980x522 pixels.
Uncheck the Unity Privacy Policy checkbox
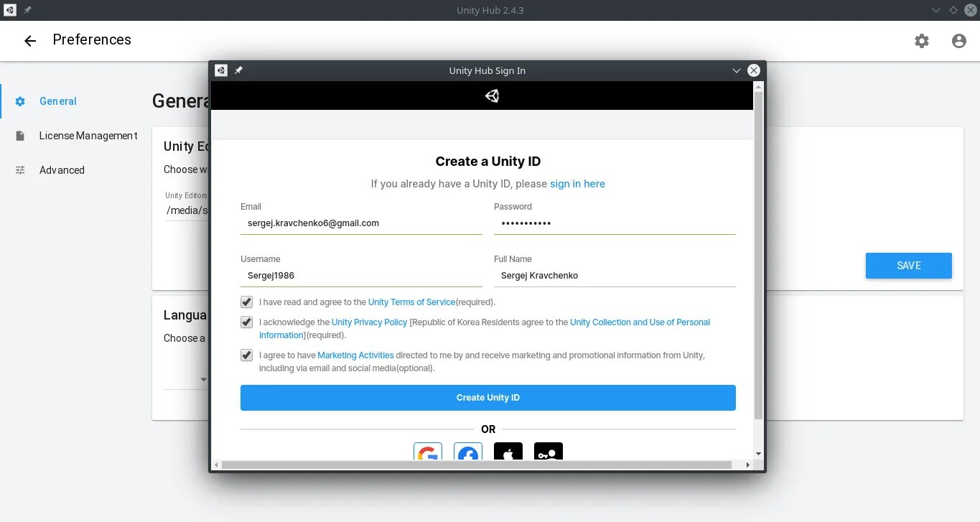click(247, 322)
